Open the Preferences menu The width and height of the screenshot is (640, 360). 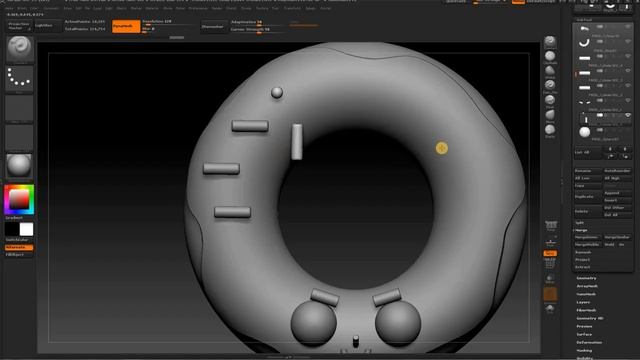198,8
